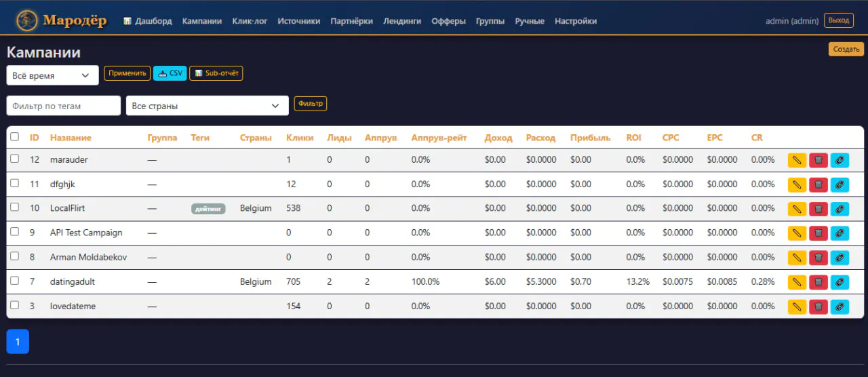Open the Дашборд menu item
Image resolution: width=868 pixels, height=377 pixels.
point(148,21)
